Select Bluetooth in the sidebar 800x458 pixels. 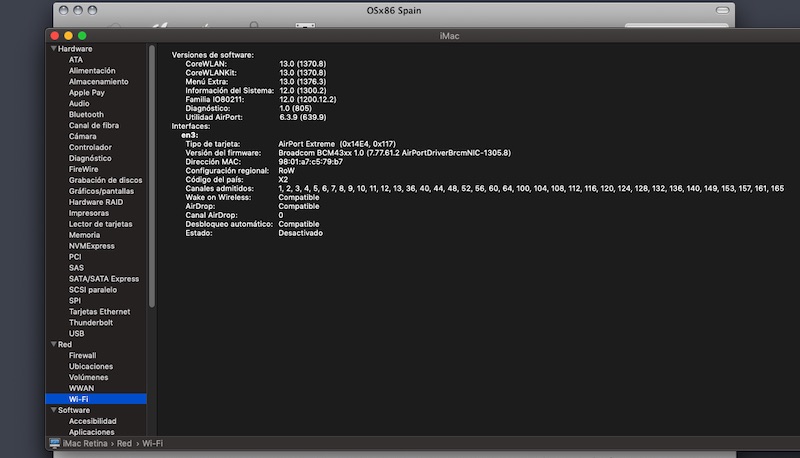86,114
